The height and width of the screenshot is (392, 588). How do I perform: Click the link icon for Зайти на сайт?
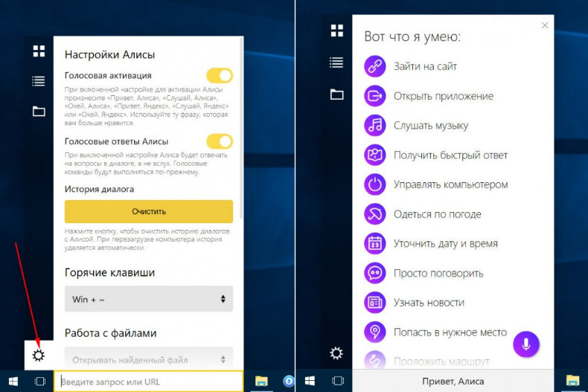[375, 66]
